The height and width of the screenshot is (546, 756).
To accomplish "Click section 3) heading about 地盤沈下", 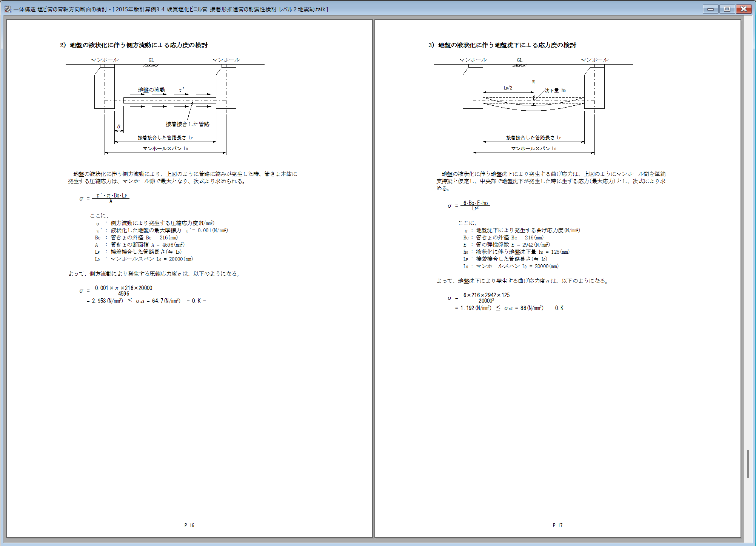I will click(x=502, y=45).
